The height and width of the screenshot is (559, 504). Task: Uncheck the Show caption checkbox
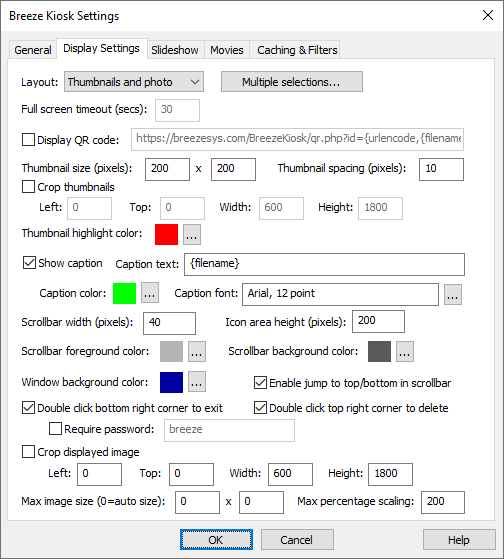(29, 263)
